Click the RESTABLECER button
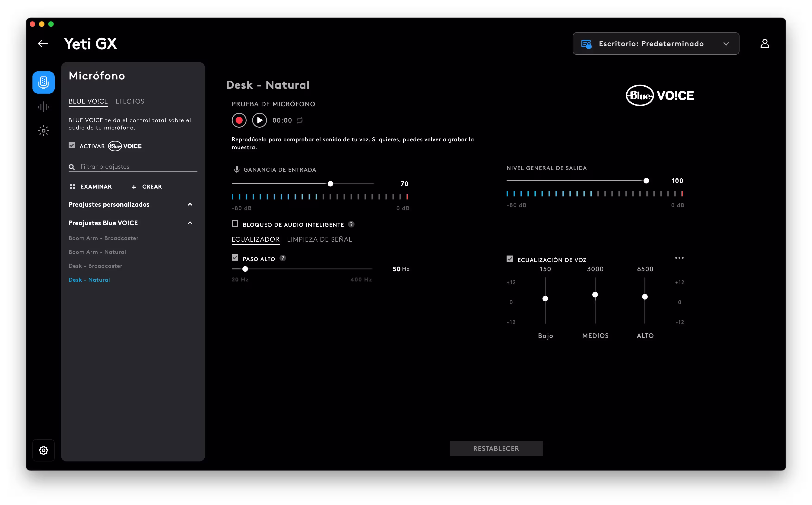This screenshot has height=505, width=812. coord(496,448)
